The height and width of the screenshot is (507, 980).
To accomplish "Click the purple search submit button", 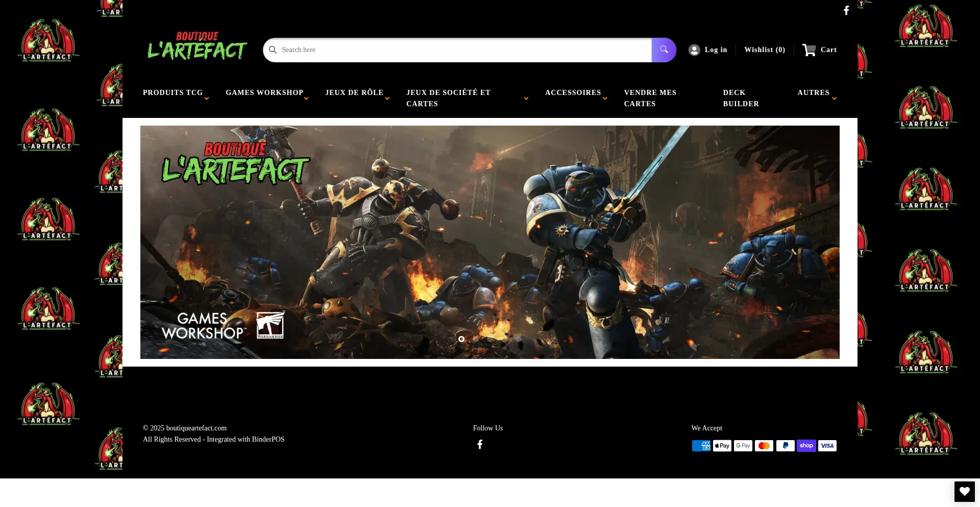I will pos(664,50).
